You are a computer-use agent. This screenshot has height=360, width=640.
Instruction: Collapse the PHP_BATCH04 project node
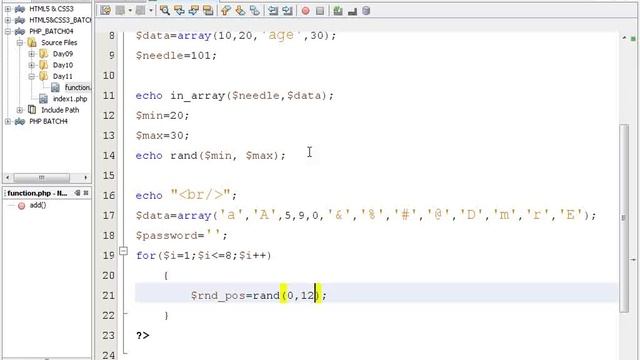[x=8, y=31]
